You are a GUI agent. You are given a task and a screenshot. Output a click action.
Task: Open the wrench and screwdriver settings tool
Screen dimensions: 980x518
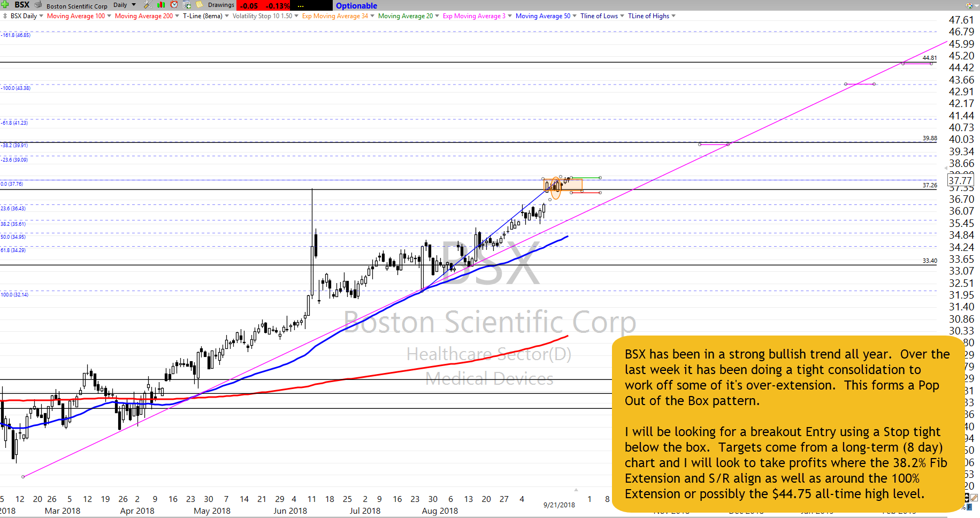pyautogui.click(x=148, y=5)
